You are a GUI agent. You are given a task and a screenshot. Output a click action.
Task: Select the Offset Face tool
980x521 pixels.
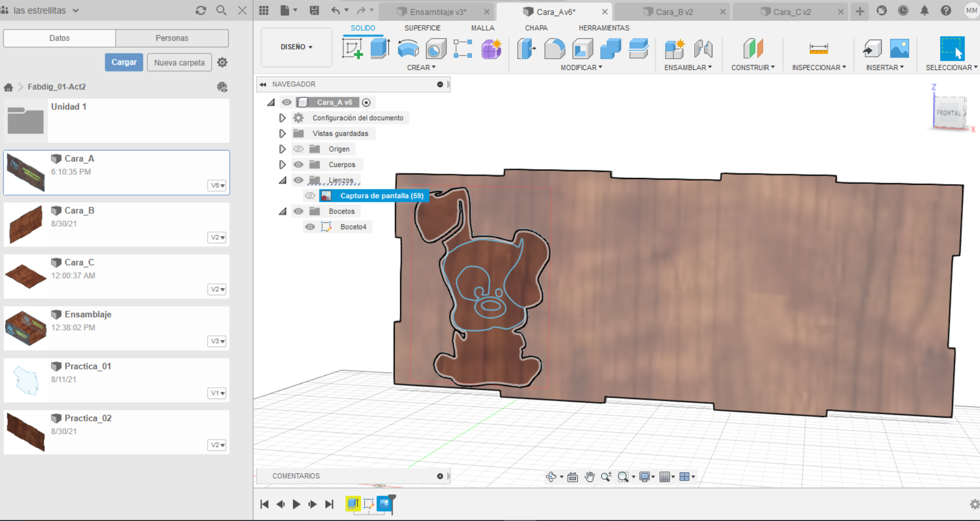pos(639,49)
